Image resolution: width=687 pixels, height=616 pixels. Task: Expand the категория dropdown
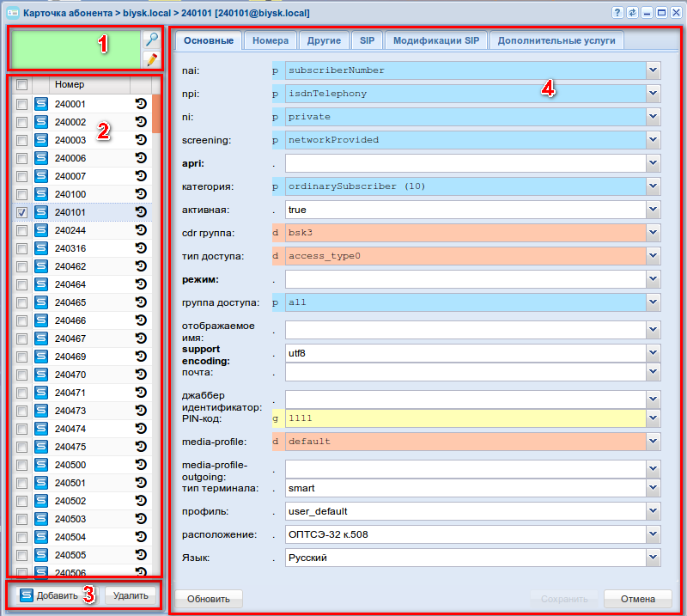(654, 186)
